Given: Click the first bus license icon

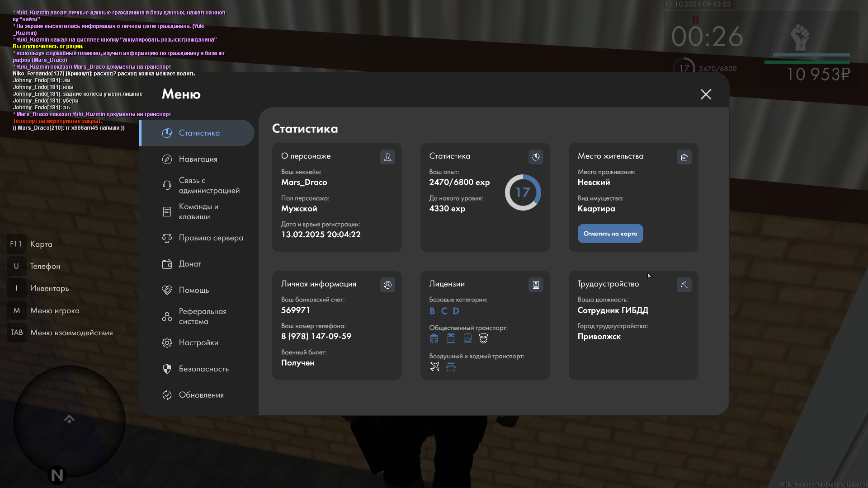Looking at the screenshot, I should [x=434, y=338].
